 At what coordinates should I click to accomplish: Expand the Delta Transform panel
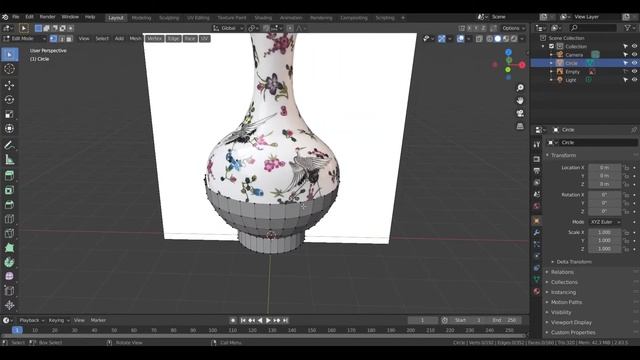coord(573,262)
